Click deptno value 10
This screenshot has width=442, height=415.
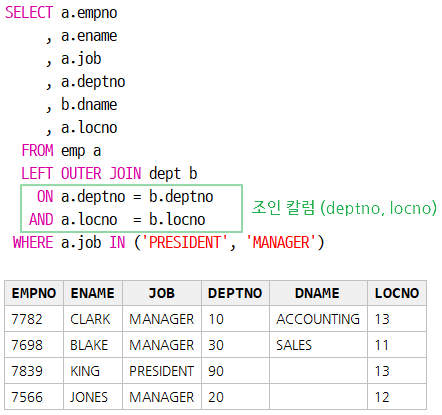235,319
